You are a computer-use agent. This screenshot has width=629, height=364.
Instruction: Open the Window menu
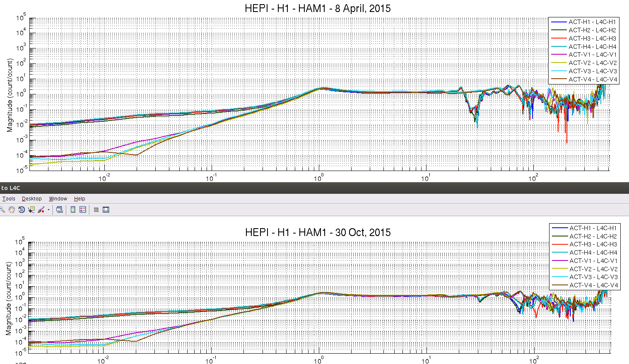[x=58, y=199]
